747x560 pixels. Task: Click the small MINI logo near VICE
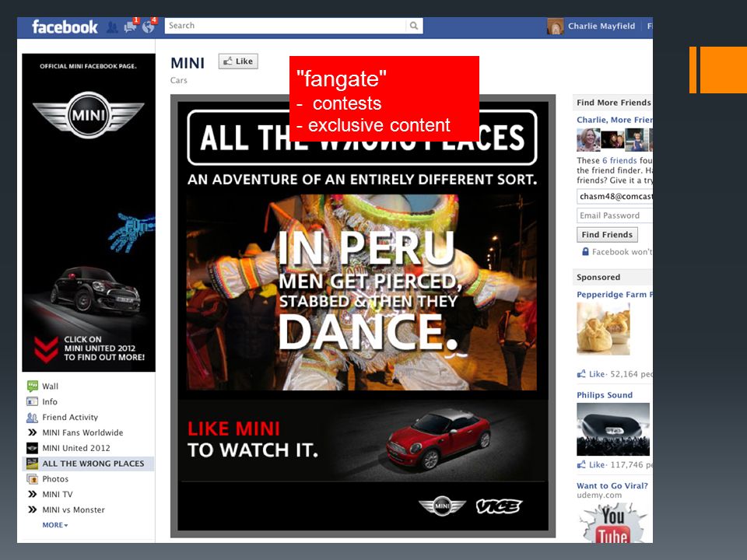(x=442, y=506)
